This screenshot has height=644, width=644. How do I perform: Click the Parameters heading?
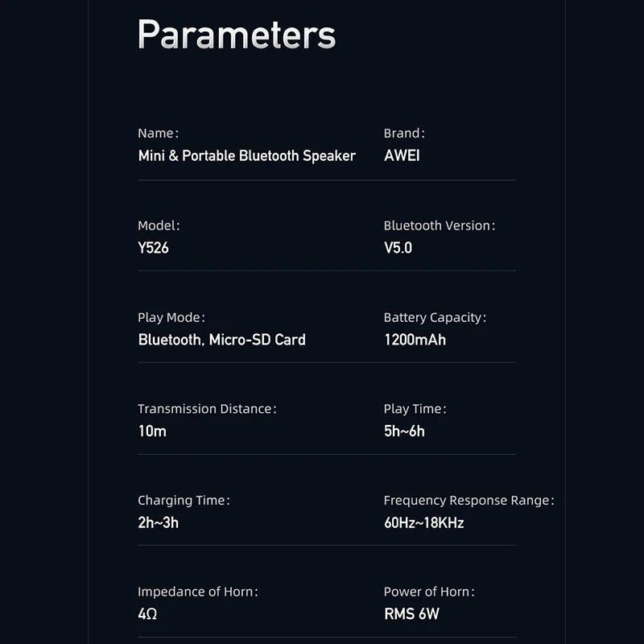point(236,34)
